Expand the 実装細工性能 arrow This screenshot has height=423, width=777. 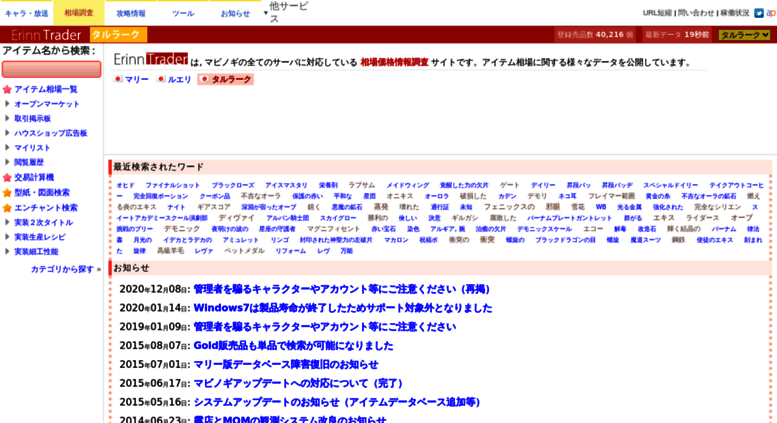click(7, 252)
